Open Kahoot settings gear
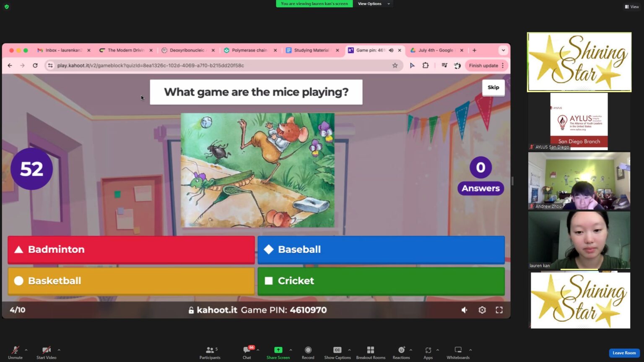Viewport: 644px width, 362px height. coord(482,310)
